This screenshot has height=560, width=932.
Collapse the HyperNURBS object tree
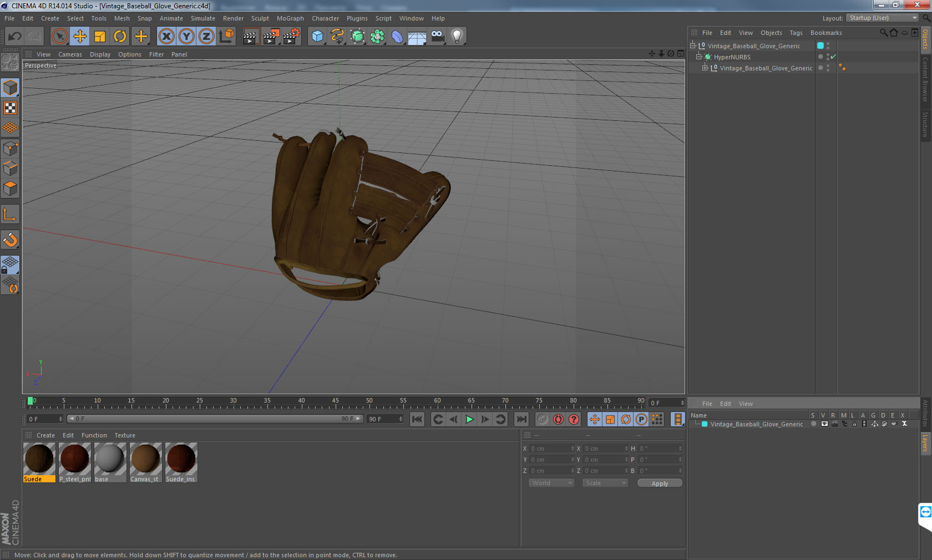click(x=699, y=57)
